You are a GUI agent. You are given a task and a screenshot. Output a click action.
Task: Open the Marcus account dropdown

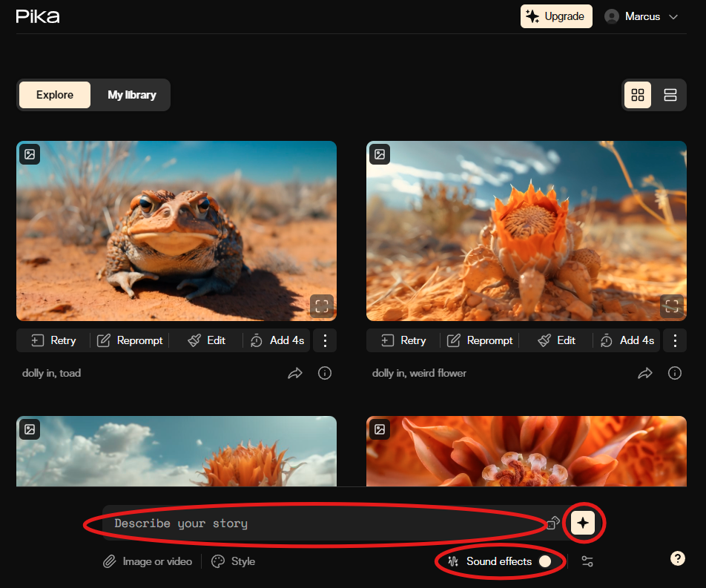pos(641,16)
